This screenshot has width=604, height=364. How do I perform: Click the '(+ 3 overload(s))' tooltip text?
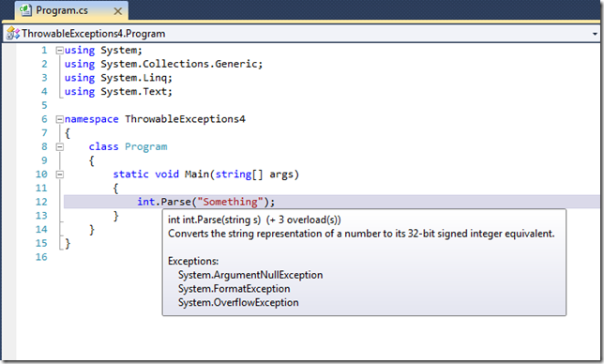(x=304, y=220)
